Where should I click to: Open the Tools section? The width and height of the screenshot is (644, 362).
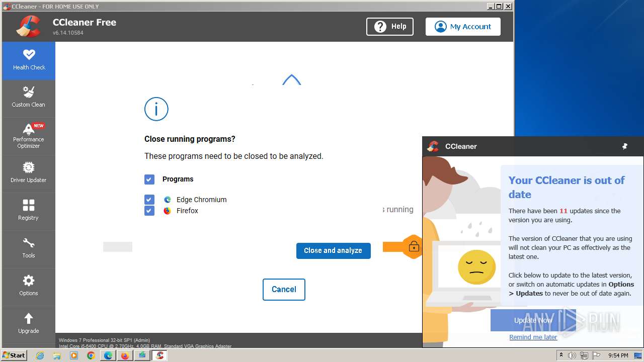[29, 249]
